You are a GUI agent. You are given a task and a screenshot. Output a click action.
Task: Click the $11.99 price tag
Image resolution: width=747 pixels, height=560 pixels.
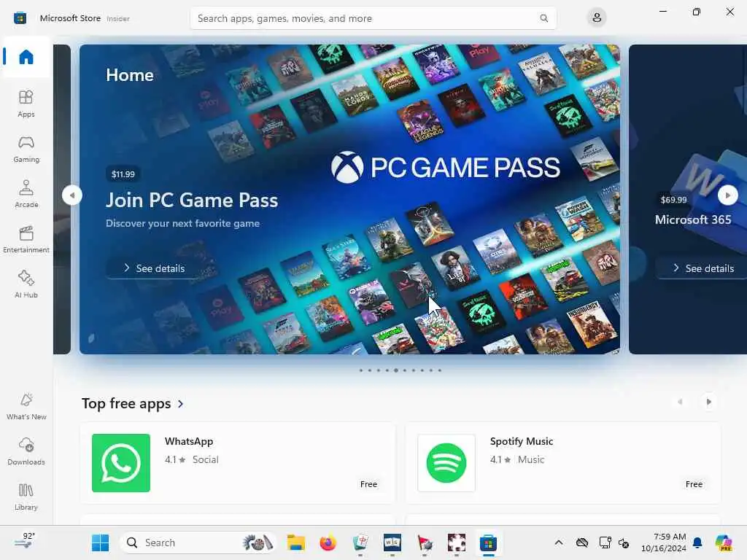(123, 174)
